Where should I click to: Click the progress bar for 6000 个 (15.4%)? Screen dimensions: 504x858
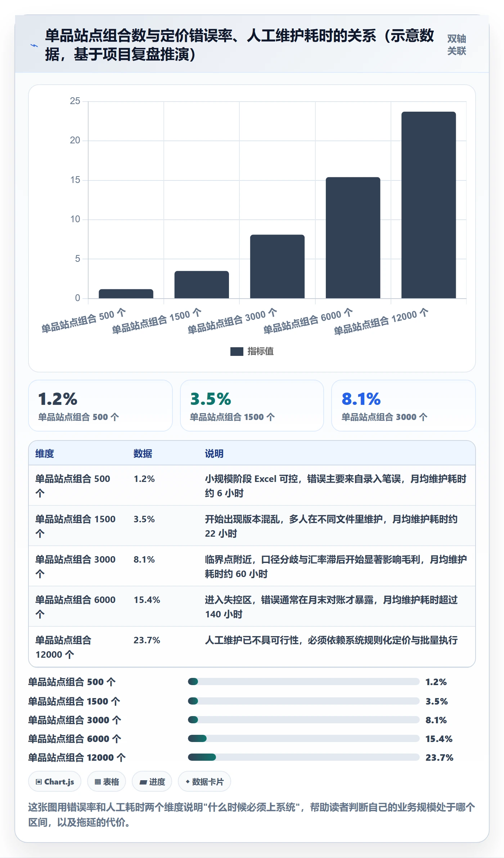pyautogui.click(x=303, y=738)
